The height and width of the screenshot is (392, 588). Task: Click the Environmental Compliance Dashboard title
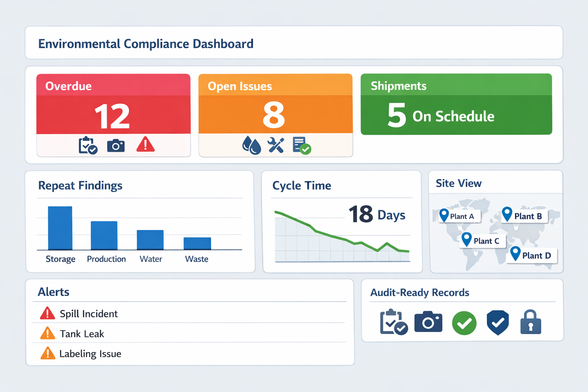[x=145, y=44]
